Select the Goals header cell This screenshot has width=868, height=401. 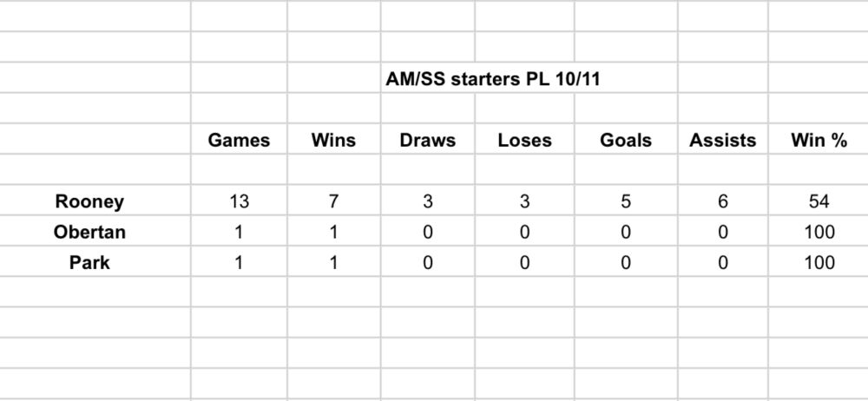pos(626,139)
